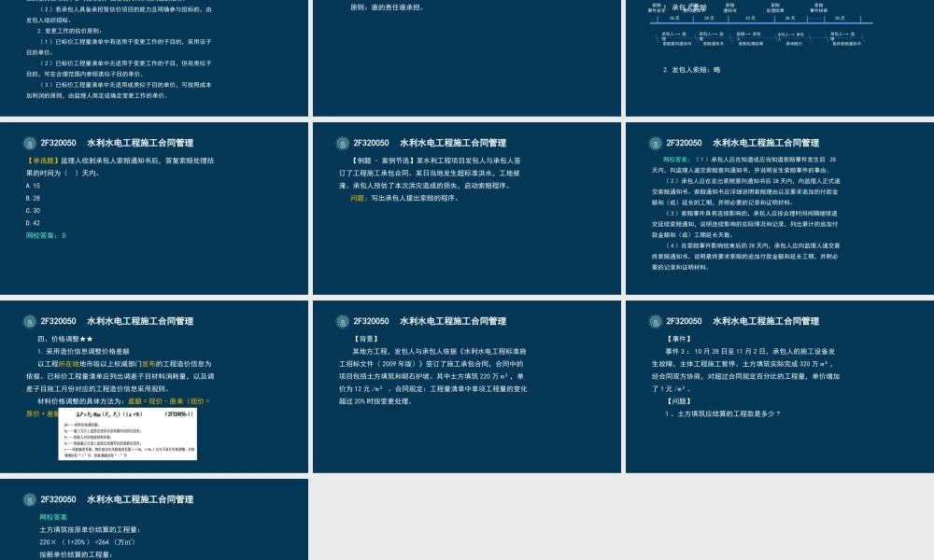The width and height of the screenshot is (934, 560).
Task: Select answer option A. 15
Action: point(33,186)
